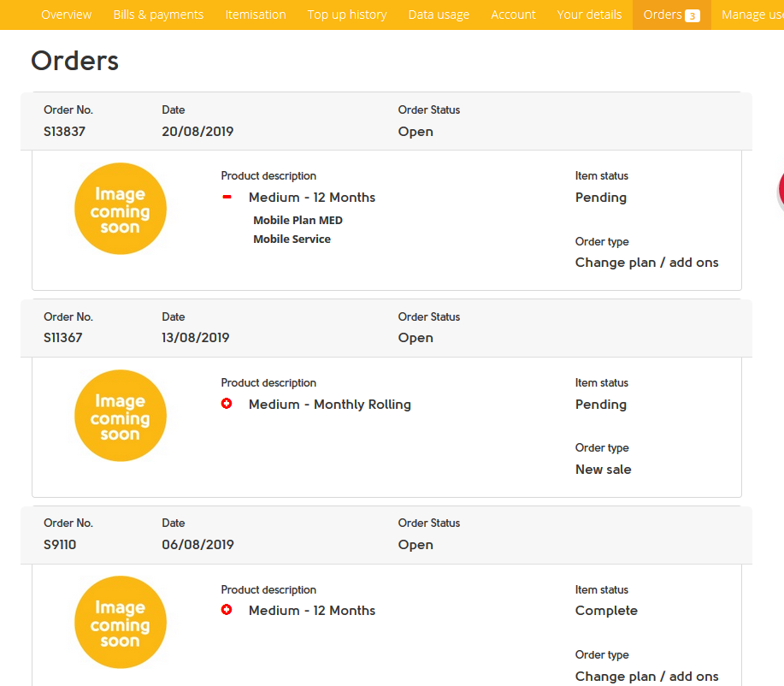
Task: Click order number S9110
Action: (x=60, y=544)
